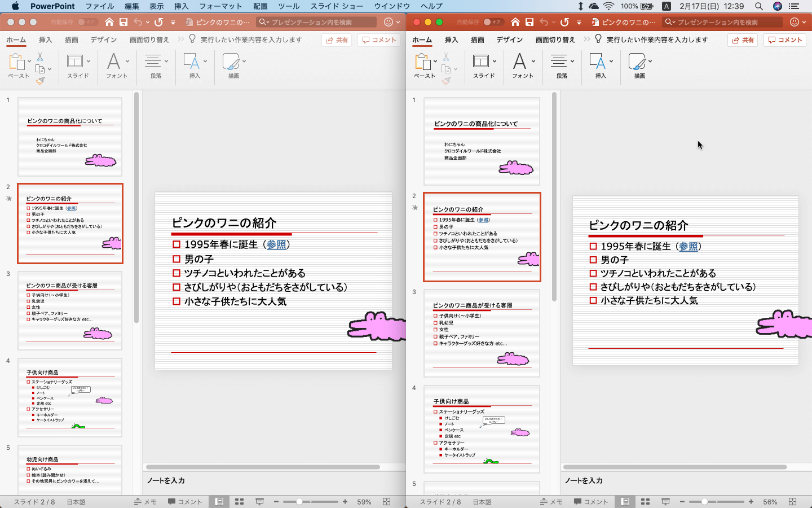Image resolution: width=812 pixels, height=508 pixels.
Task: Expand the フォント dropdown arrow in the left window
Action: [x=127, y=62]
